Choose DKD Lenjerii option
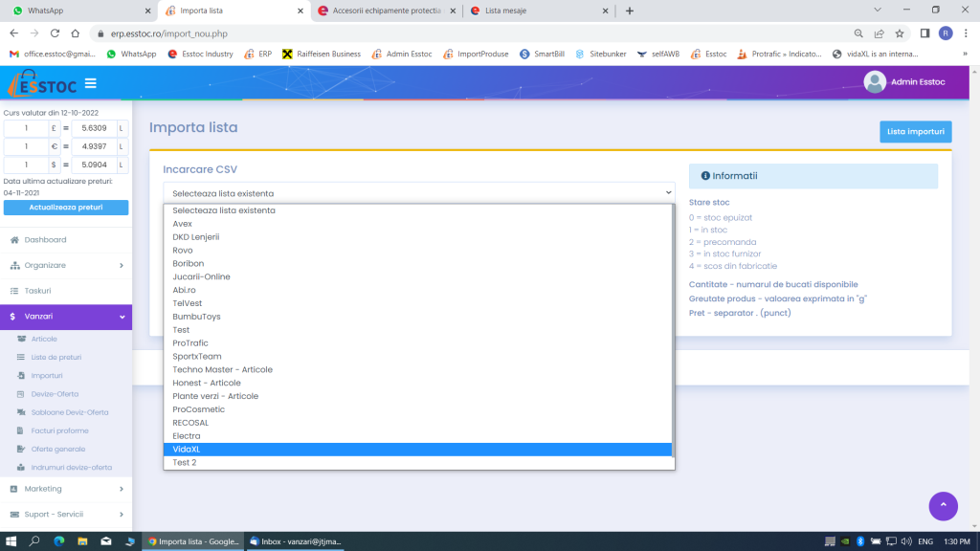This screenshot has height=551, width=980. [417, 237]
